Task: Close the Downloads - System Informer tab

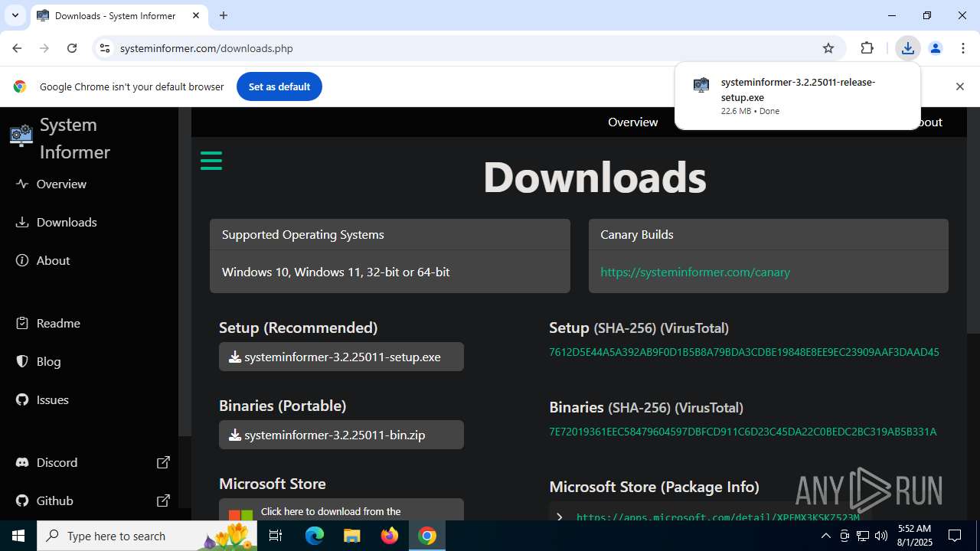Action: [x=196, y=15]
